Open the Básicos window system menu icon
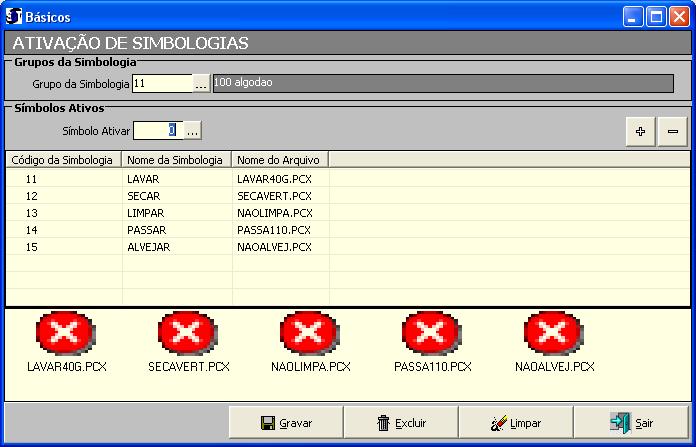696x447 pixels. (x=14, y=16)
